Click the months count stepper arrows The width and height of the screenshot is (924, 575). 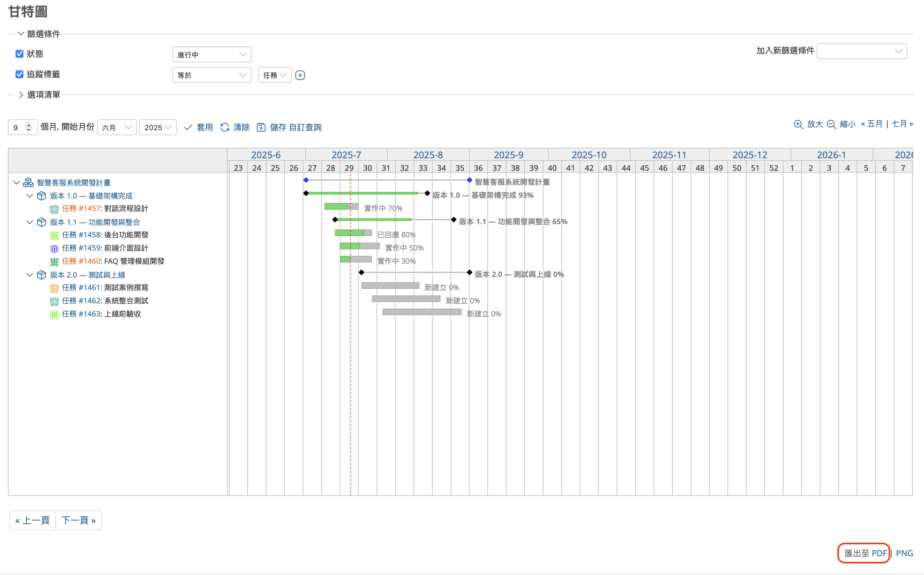pyautogui.click(x=28, y=127)
